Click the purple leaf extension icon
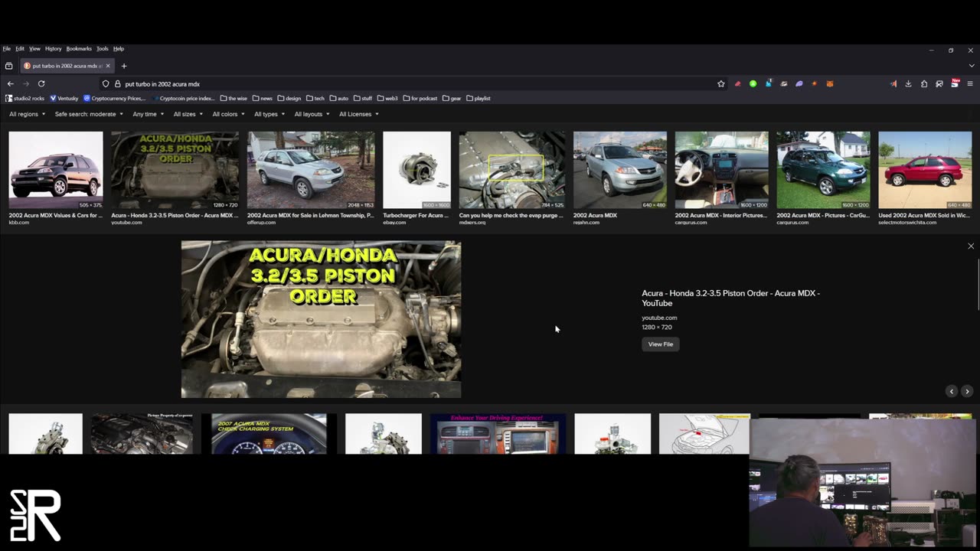 coord(799,83)
